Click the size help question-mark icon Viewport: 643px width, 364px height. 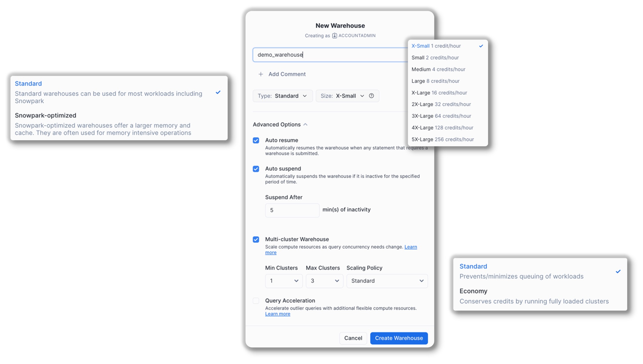[x=371, y=96]
